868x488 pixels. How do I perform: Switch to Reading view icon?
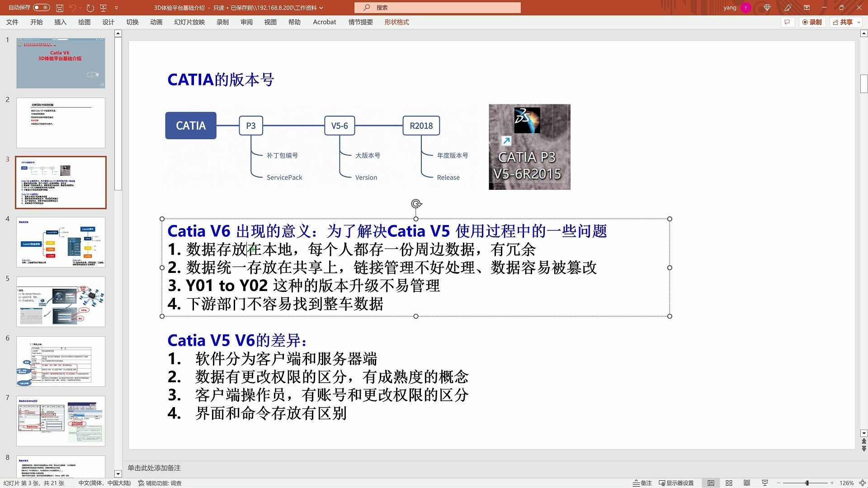tap(747, 483)
